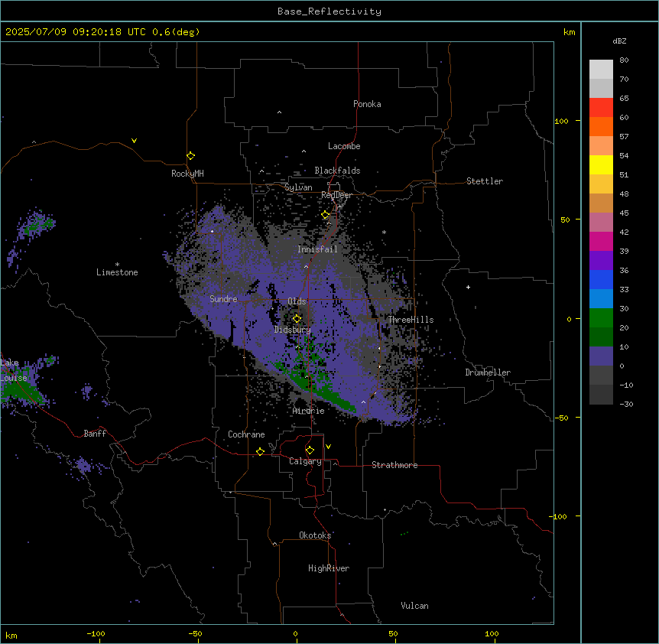Viewport: 659px width, 644px height.
Task: Click the Olds label
Action: pyautogui.click(x=297, y=301)
